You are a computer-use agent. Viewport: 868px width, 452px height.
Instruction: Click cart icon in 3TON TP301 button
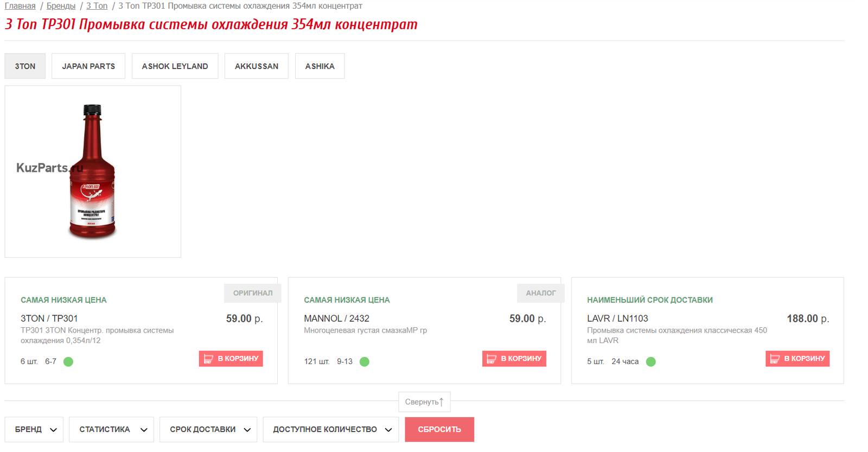click(x=208, y=359)
